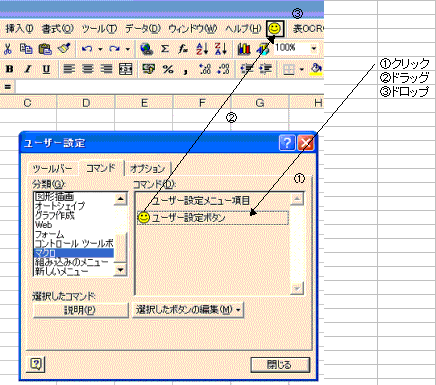Screen dimensions: 436x385
Task: Click the smiley face button in menu bar
Action: [275, 29]
